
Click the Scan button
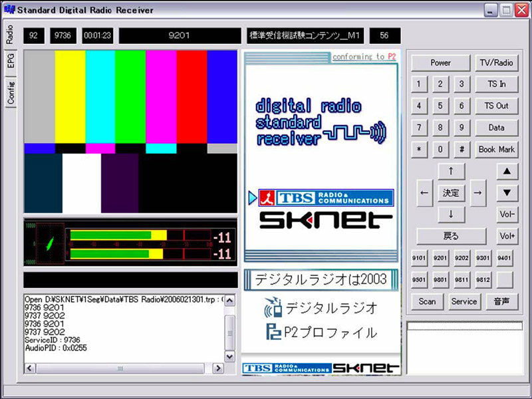427,301
